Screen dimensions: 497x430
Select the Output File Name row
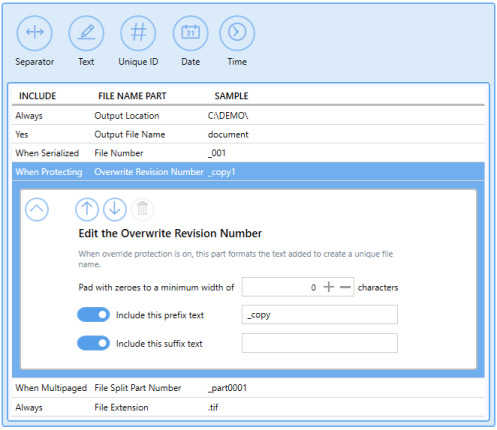point(248,134)
